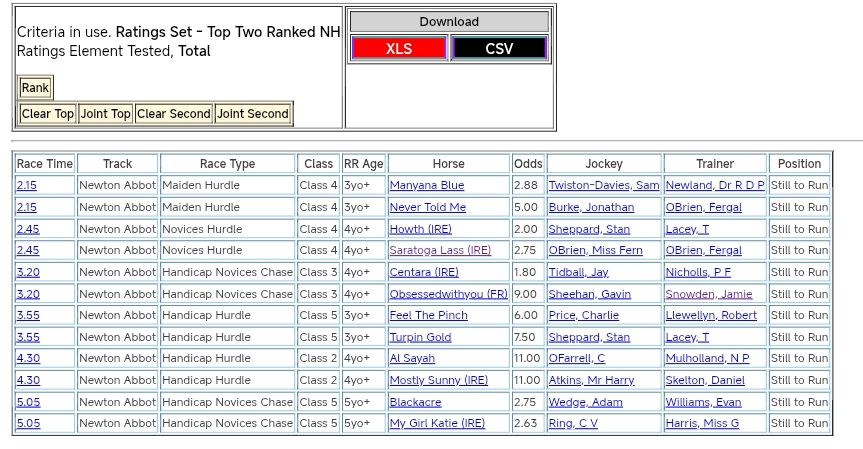Select horse Al Sayah

click(x=412, y=358)
